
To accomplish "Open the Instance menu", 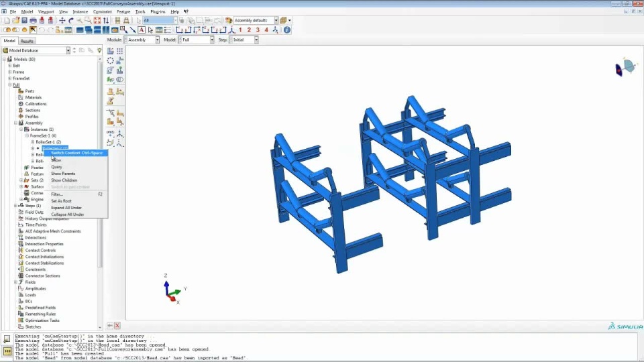I will click(80, 12).
